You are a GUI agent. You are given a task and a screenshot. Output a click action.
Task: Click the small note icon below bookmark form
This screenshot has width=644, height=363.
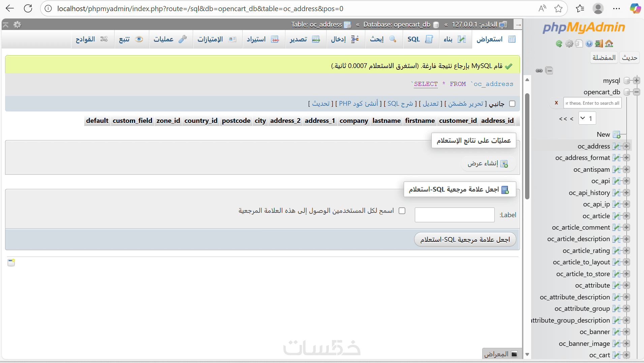coord(11,263)
